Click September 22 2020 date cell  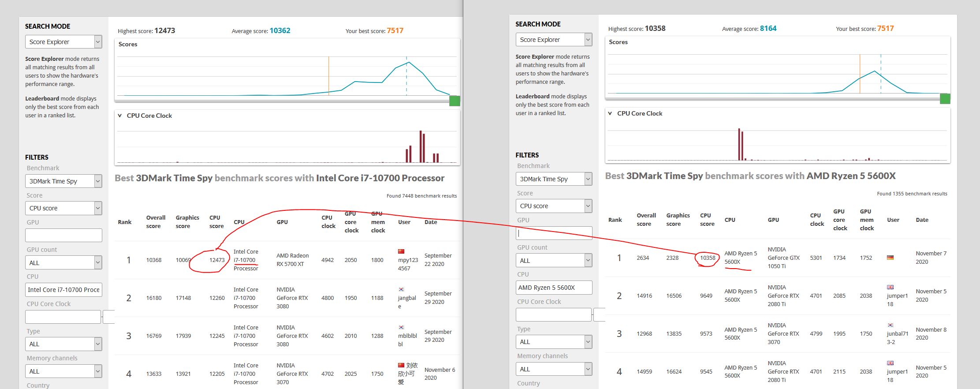pyautogui.click(x=438, y=260)
